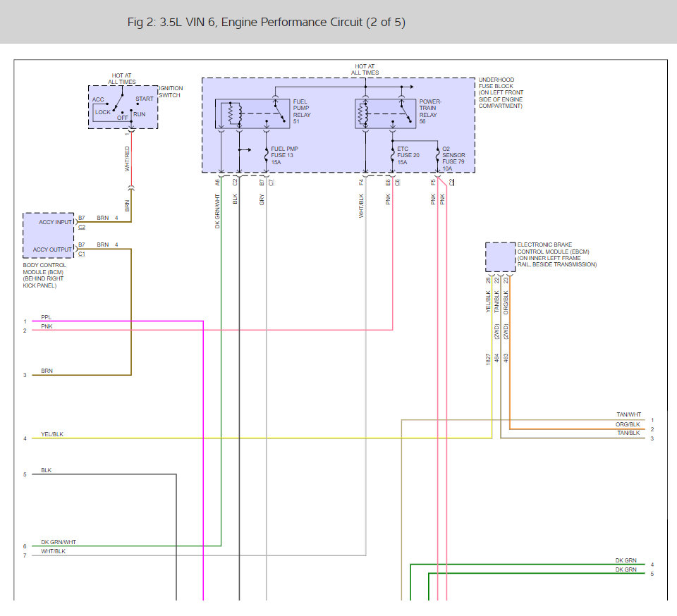677x616 pixels.
Task: Click the ETC FUSE 20 15A label
Action: [x=408, y=155]
